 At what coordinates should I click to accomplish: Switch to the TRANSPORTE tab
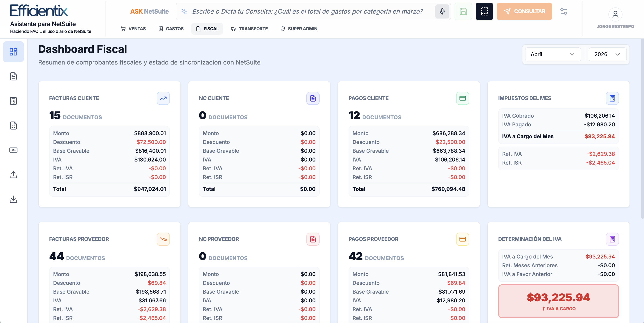point(249,29)
